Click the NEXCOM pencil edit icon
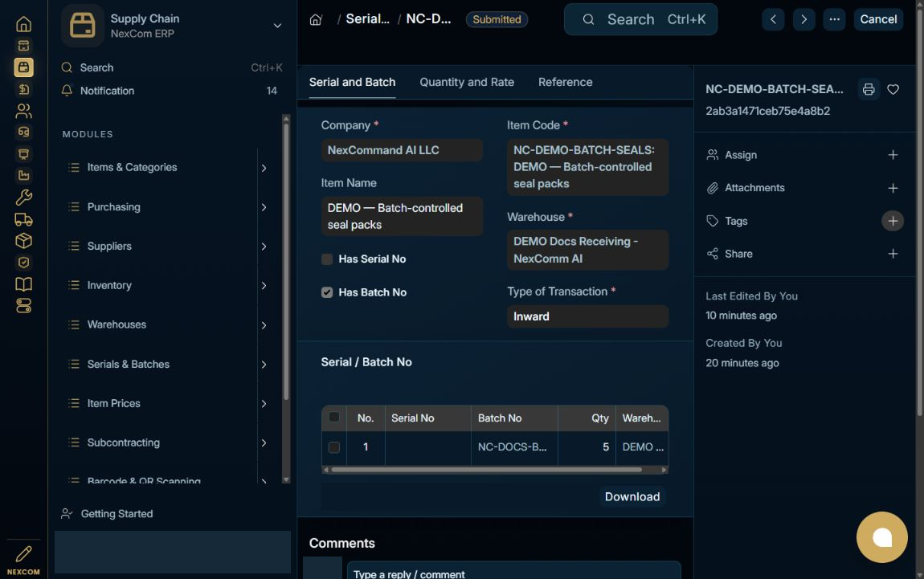Screen dimensions: 924x579 click(x=23, y=553)
